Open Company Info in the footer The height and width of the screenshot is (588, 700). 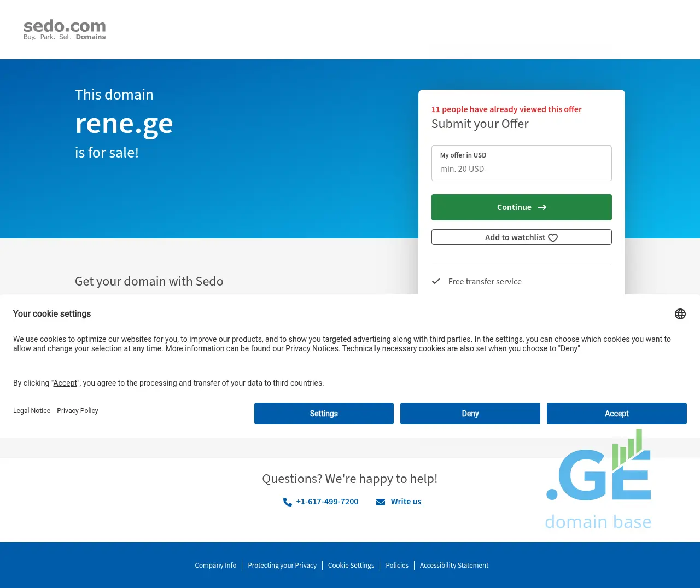point(215,566)
